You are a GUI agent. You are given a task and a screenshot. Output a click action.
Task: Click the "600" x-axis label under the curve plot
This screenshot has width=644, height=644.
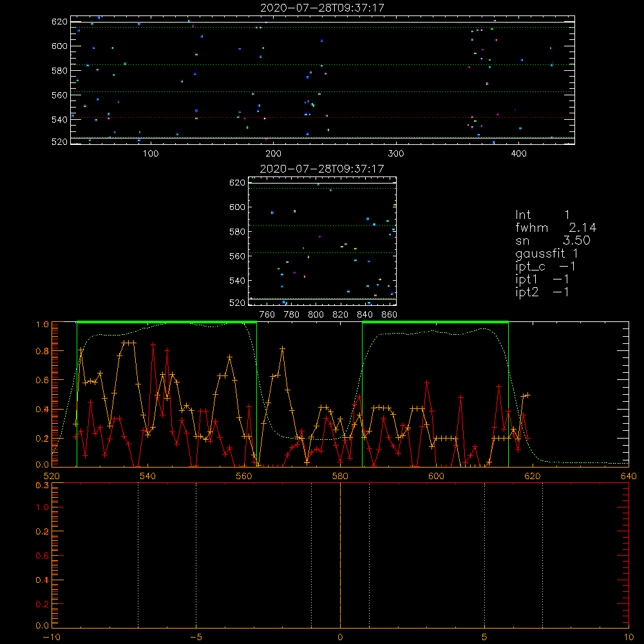[436, 476]
